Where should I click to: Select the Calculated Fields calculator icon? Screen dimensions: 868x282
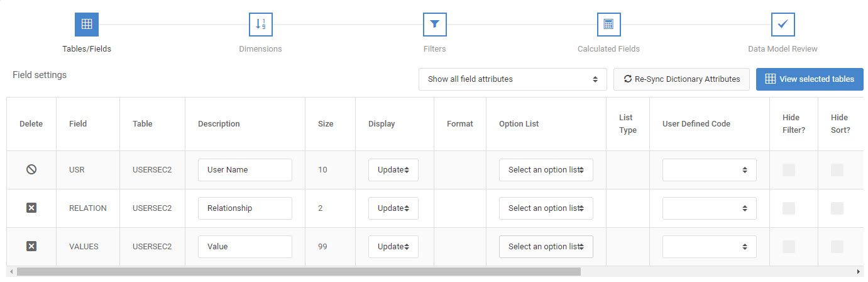[x=608, y=25]
